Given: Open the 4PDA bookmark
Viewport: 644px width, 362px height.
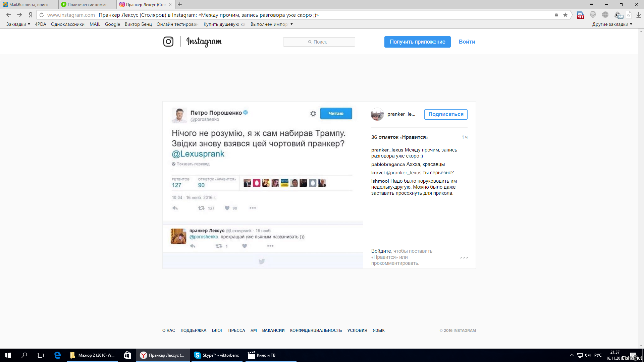Looking at the screenshot, I should pos(41,24).
